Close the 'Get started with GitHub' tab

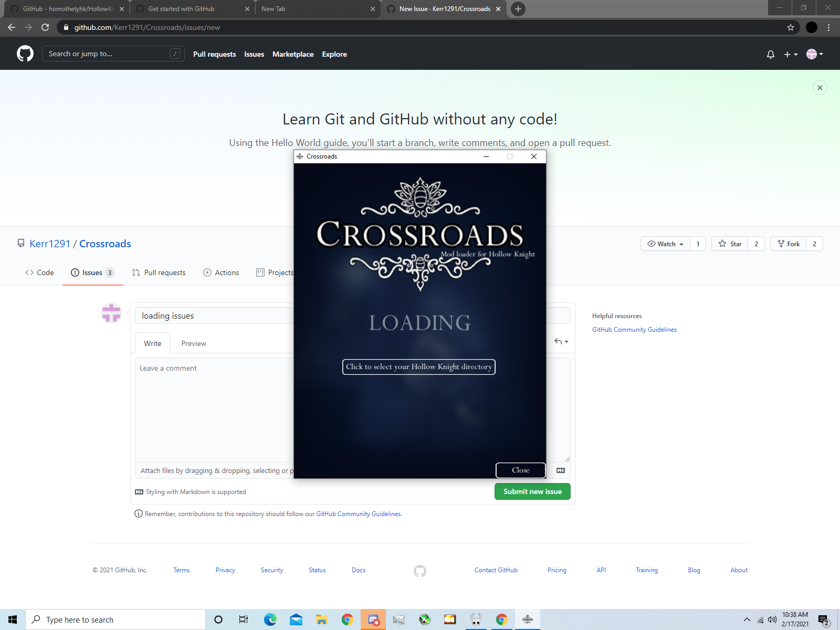(247, 9)
